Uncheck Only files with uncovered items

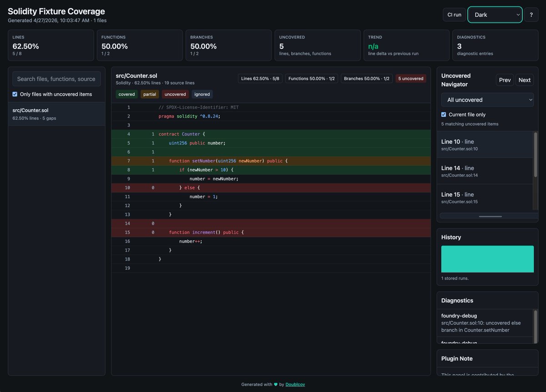(x=15, y=94)
